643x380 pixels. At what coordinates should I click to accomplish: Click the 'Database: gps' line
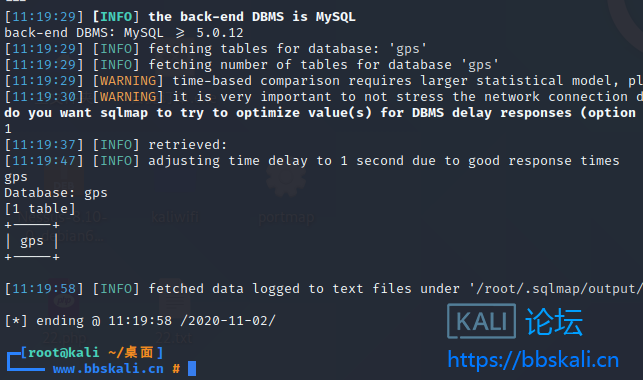pos(56,193)
